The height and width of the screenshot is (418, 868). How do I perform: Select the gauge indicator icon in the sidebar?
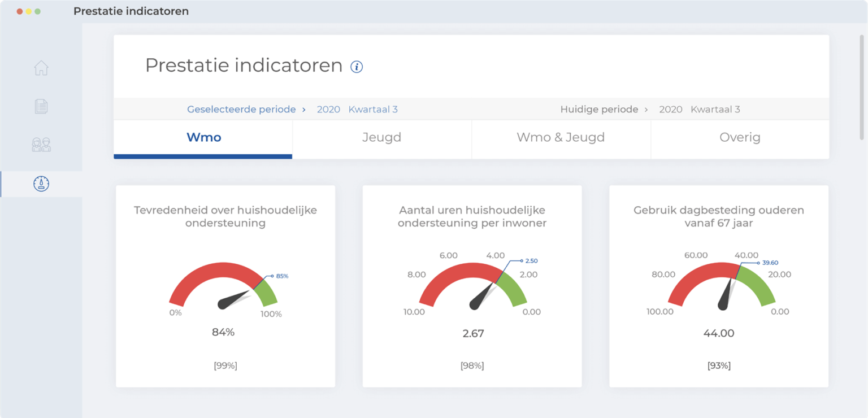pyautogui.click(x=41, y=183)
